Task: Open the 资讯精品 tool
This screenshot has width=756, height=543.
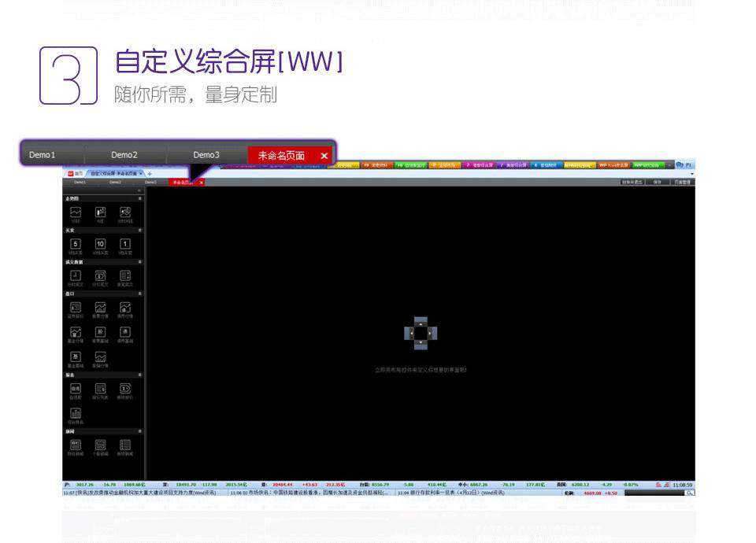Action: pyautogui.click(x=76, y=412)
